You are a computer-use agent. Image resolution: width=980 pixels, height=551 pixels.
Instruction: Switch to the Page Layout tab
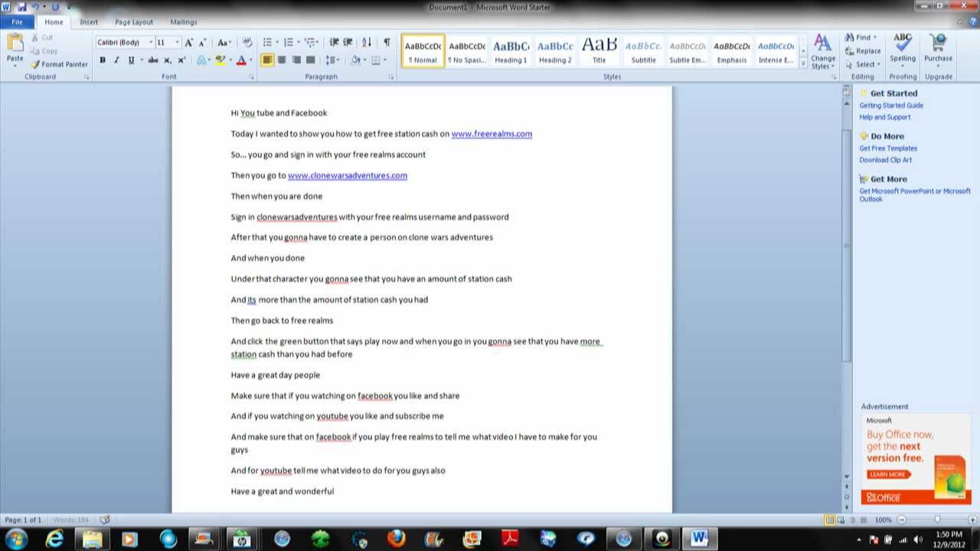(x=134, y=22)
